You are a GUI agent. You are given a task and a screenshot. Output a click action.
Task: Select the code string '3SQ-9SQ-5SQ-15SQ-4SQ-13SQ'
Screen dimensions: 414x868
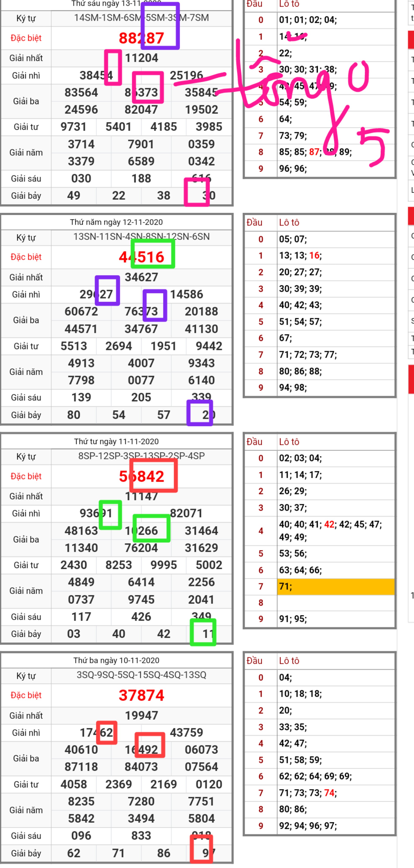click(x=141, y=675)
